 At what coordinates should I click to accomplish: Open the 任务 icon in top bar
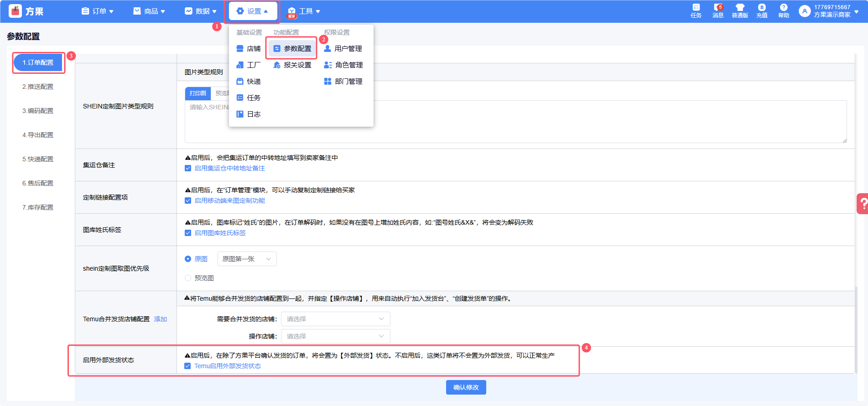pos(696,11)
